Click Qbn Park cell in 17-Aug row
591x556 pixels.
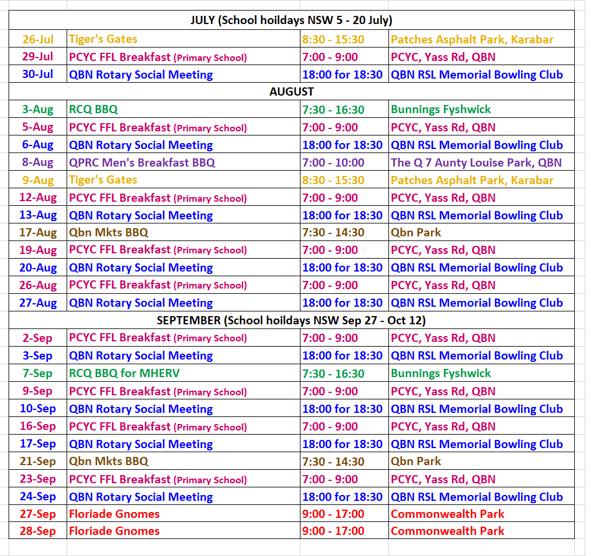pos(481,232)
